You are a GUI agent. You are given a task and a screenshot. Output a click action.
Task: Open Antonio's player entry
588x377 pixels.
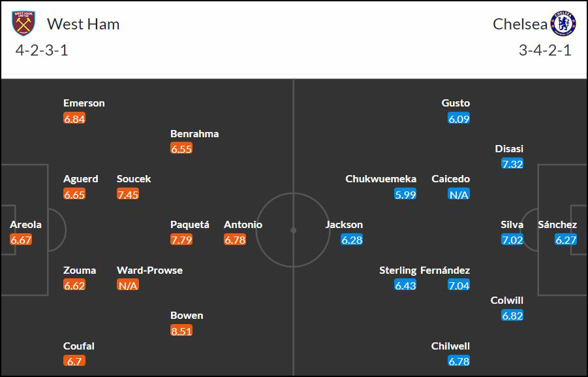(x=243, y=225)
